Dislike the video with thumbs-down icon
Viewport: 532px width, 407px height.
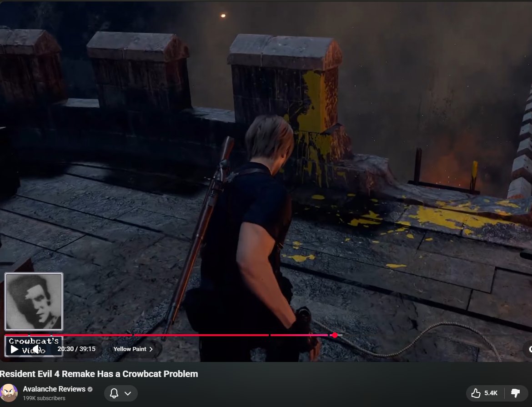pyautogui.click(x=516, y=393)
